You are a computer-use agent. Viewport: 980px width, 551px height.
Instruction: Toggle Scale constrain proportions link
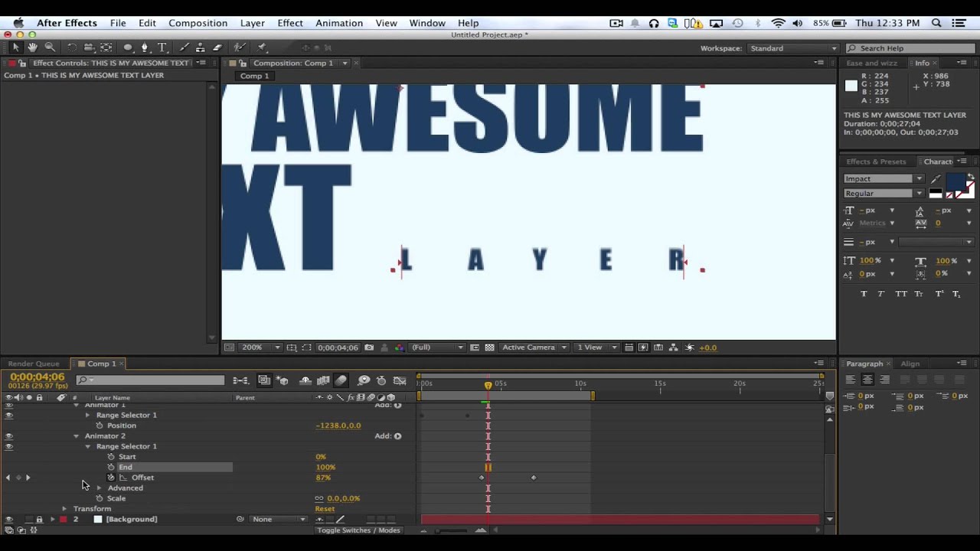[x=319, y=498]
